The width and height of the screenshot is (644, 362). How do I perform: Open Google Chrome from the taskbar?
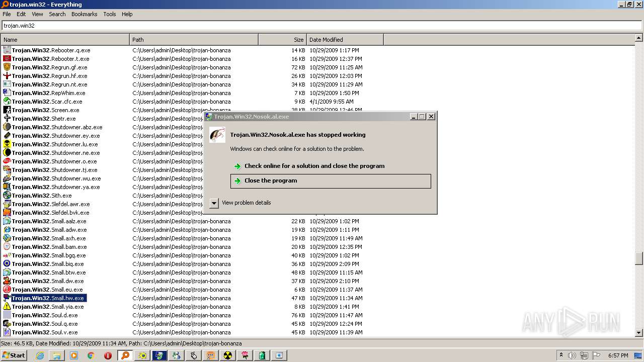pos(91,355)
